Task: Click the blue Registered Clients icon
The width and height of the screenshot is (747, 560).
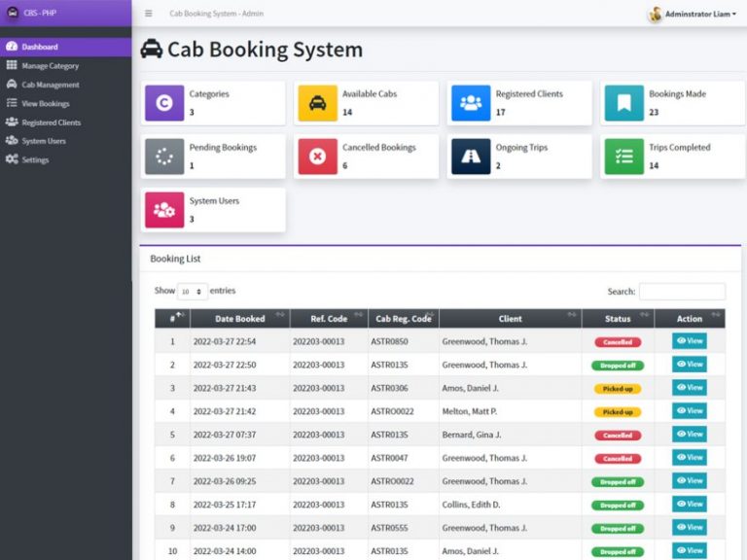Action: [471, 103]
